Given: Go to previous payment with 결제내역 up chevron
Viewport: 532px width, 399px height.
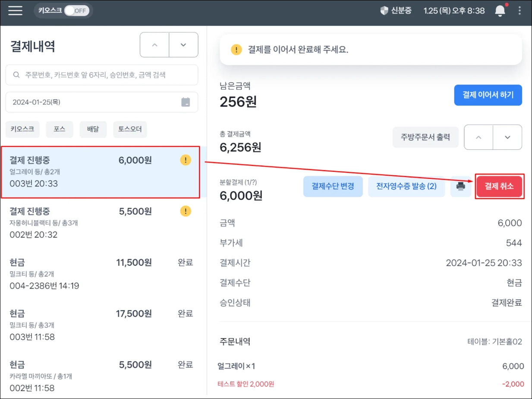Looking at the screenshot, I should coord(154,45).
